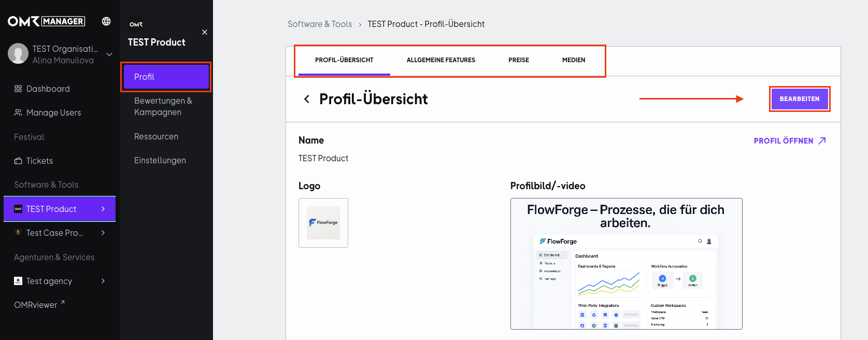Switch to the Allgemeine Features tab
This screenshot has height=340, width=868.
click(441, 60)
